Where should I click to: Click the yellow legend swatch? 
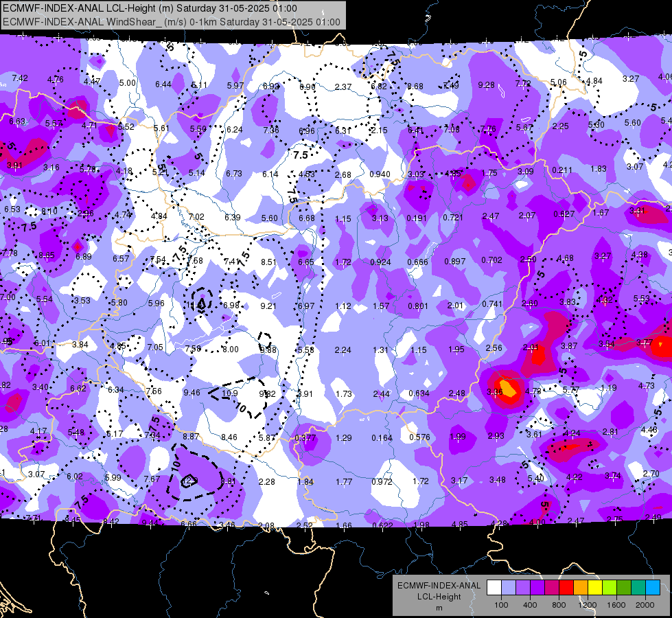(595, 587)
